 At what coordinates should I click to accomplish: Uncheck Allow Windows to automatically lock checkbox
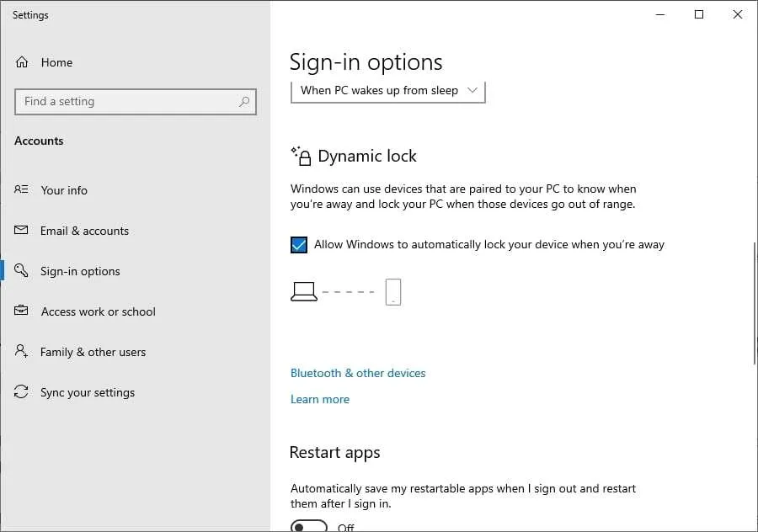point(299,244)
